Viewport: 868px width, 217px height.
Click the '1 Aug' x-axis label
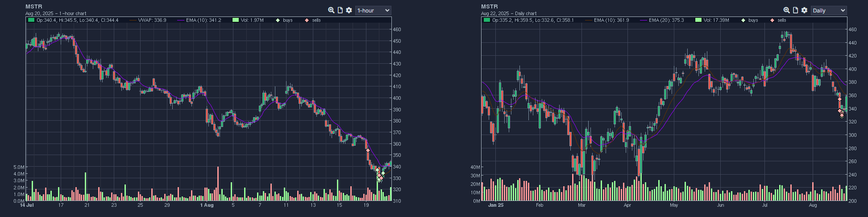coord(207,205)
